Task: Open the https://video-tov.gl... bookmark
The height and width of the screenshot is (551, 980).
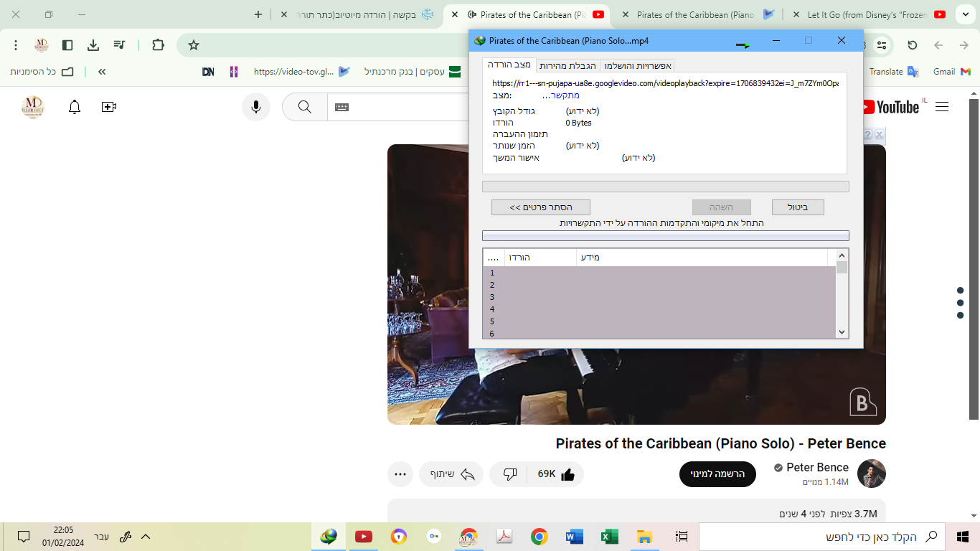Action: [302, 72]
